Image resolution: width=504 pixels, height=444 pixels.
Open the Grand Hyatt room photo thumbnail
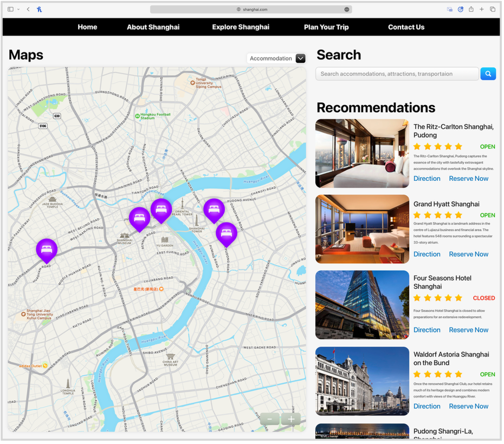click(x=363, y=230)
